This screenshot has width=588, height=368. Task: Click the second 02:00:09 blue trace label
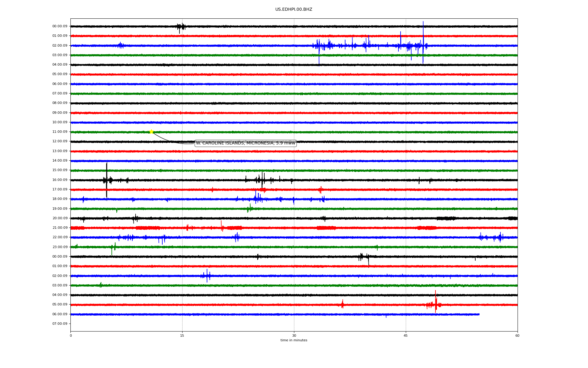coord(60,276)
